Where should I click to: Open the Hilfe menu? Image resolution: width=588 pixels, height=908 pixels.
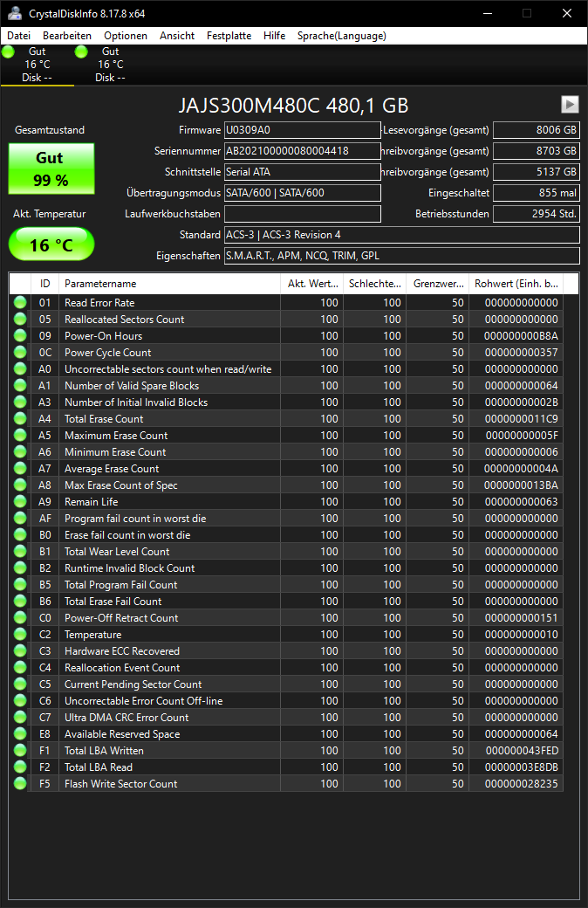(274, 36)
